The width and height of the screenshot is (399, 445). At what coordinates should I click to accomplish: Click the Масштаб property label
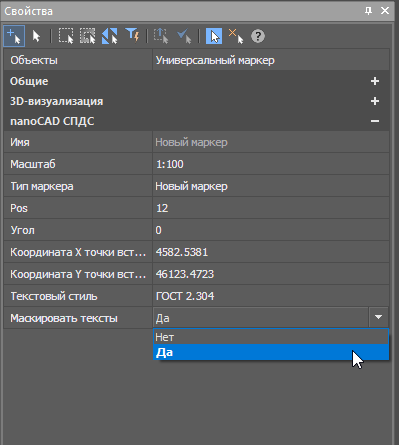click(x=33, y=164)
